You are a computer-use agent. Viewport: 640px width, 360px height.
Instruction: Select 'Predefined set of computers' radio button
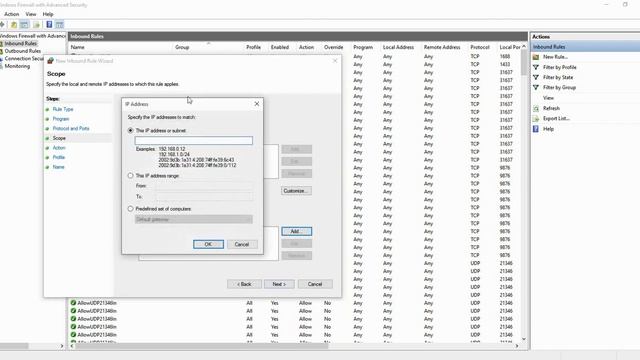tap(130, 209)
